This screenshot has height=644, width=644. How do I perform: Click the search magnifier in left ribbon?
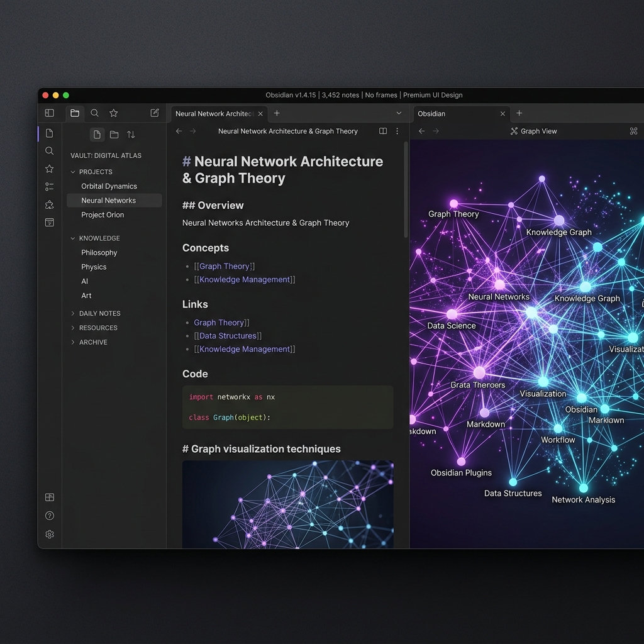[x=49, y=151]
